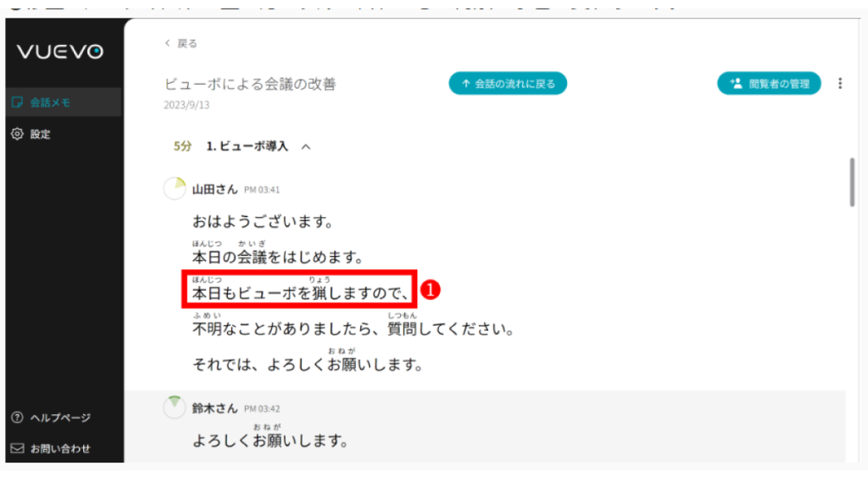868x488 pixels.
Task: Open the 会話メモ menu item
Action: click(x=51, y=103)
